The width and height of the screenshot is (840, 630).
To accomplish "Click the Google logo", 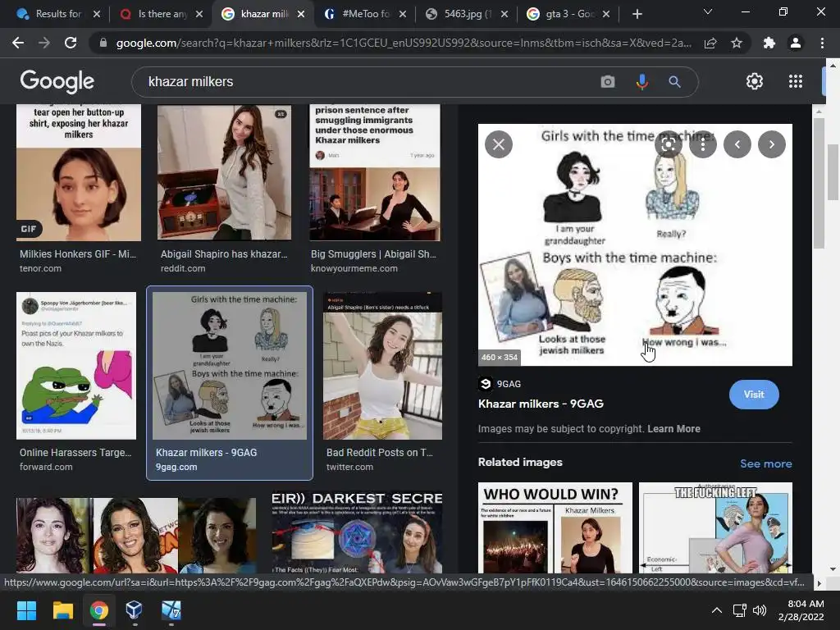I will click(x=57, y=81).
